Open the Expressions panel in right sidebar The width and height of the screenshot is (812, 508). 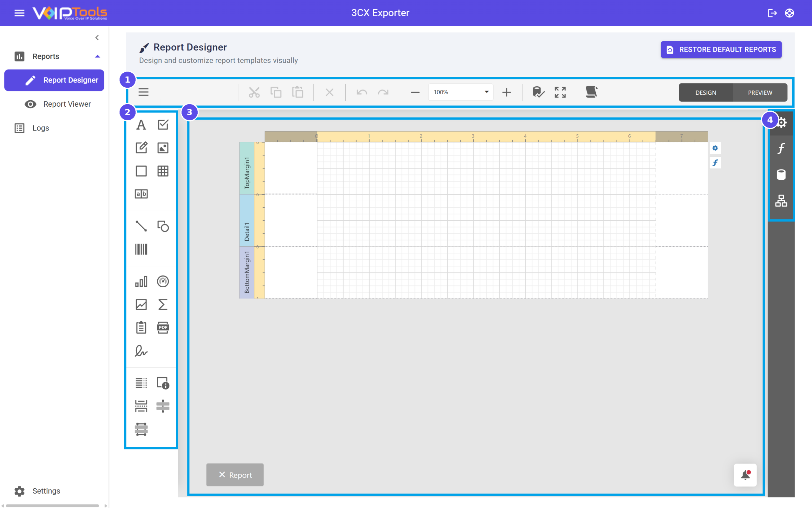point(781,148)
